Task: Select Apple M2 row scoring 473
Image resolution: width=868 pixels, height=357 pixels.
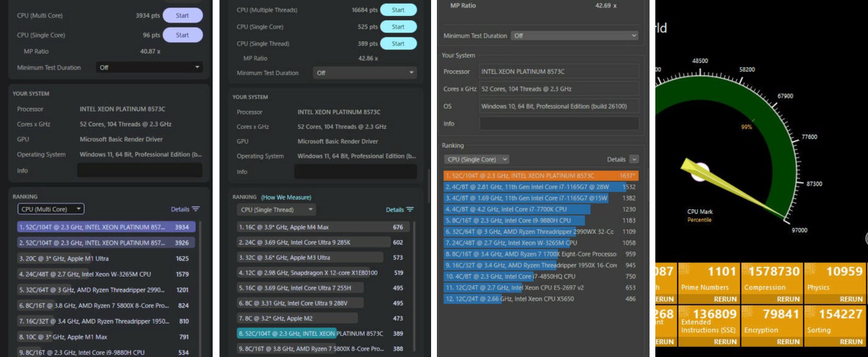Action: tap(323, 319)
